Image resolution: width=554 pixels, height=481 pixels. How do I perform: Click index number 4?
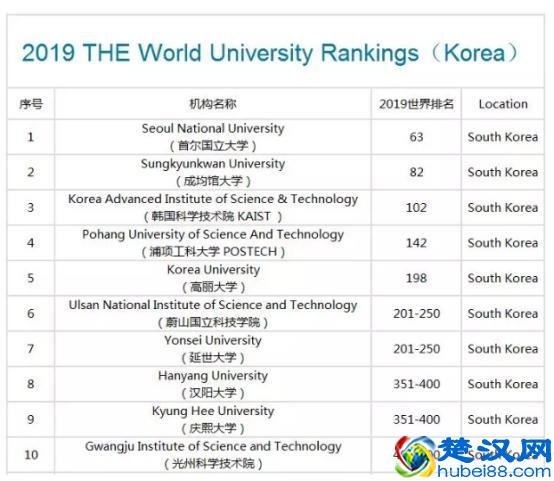point(31,243)
